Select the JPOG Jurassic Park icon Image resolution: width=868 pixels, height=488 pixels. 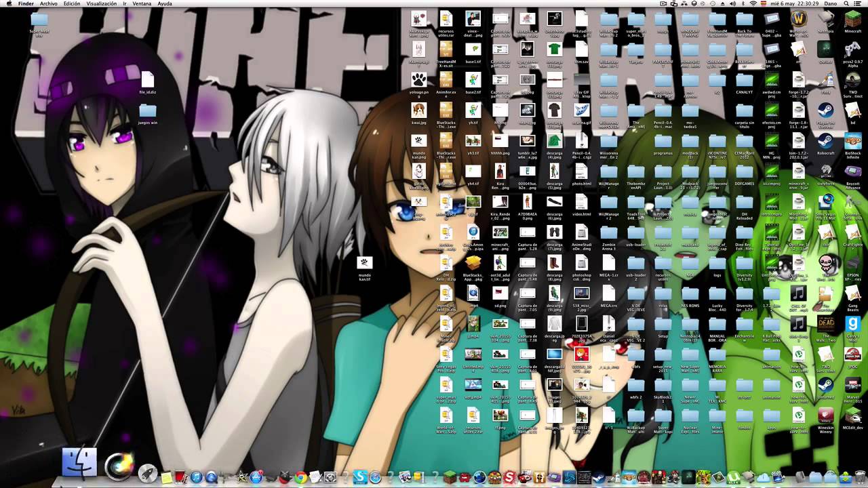click(852, 354)
